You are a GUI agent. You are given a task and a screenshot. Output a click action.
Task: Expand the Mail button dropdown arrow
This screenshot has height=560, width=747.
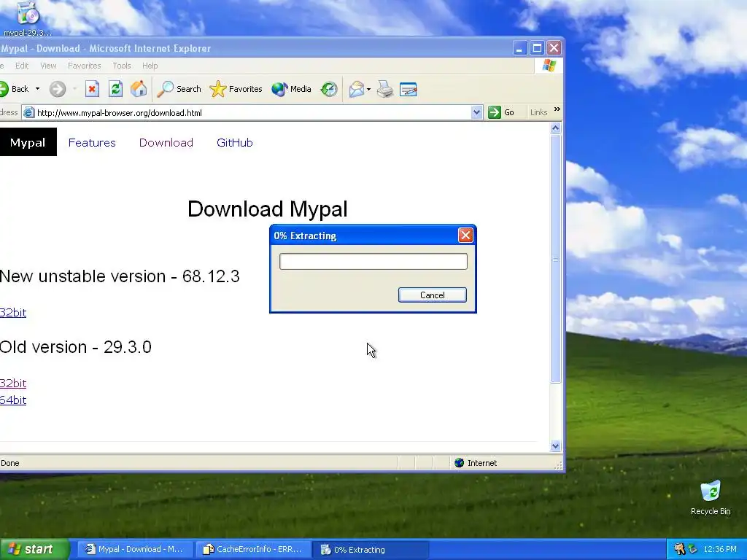pos(368,90)
